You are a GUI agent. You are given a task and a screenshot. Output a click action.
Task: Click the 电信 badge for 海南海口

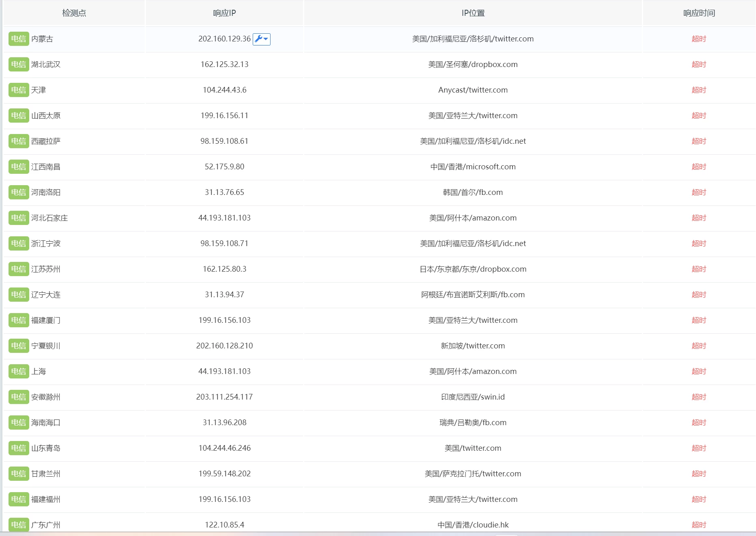pyautogui.click(x=19, y=423)
